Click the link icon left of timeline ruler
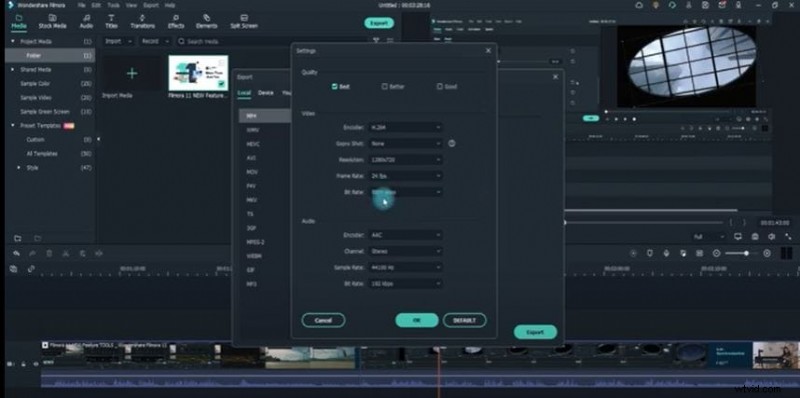This screenshot has height=398, width=800. click(x=31, y=268)
